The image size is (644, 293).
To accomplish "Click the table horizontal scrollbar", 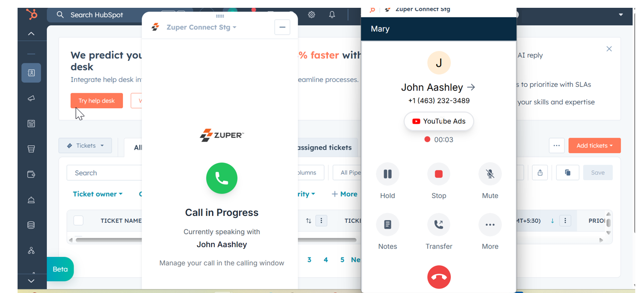I will coord(216,240).
